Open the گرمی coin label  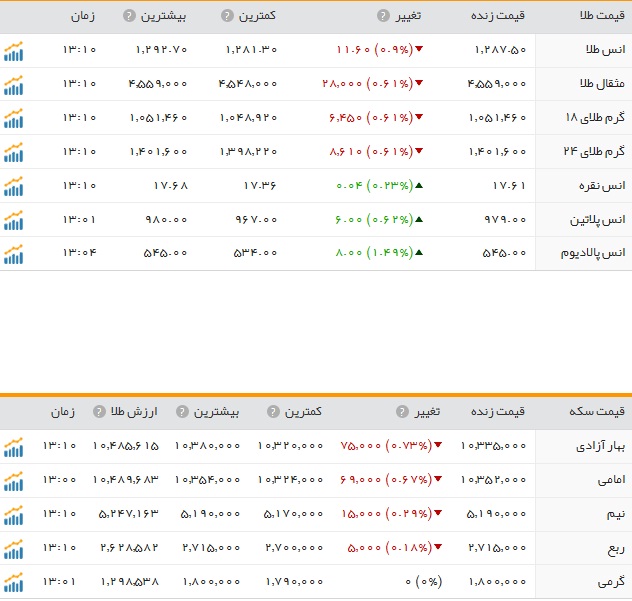[x=611, y=582]
